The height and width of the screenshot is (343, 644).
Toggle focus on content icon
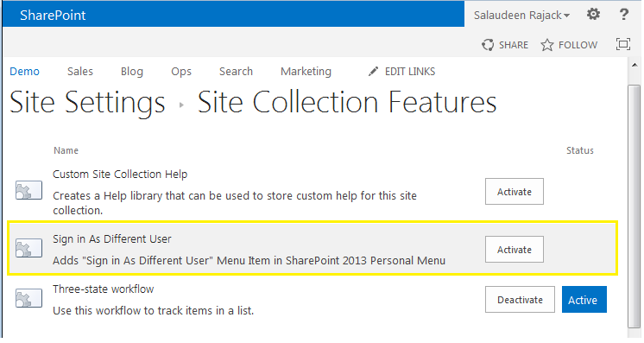623,44
